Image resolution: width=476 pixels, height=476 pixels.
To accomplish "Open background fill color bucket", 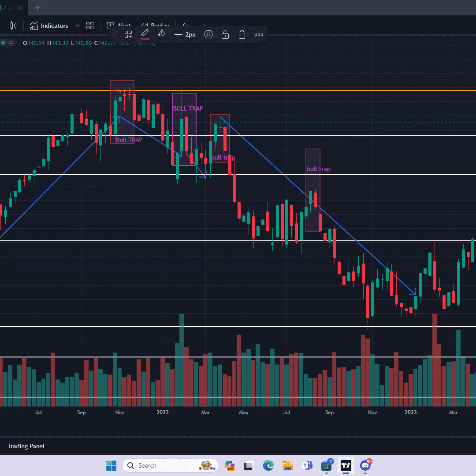I will [162, 34].
